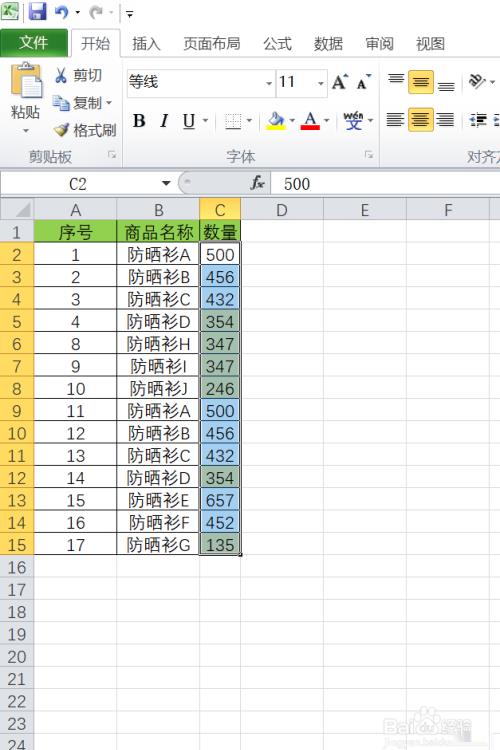Click the fx insert function icon
The image size is (500, 750).
coord(257,183)
